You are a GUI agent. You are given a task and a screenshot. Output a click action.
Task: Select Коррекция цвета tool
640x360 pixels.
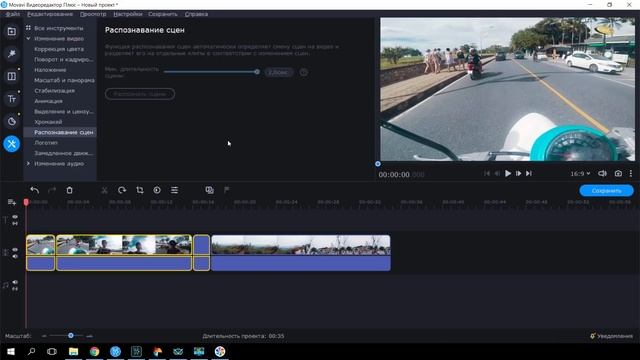[59, 49]
